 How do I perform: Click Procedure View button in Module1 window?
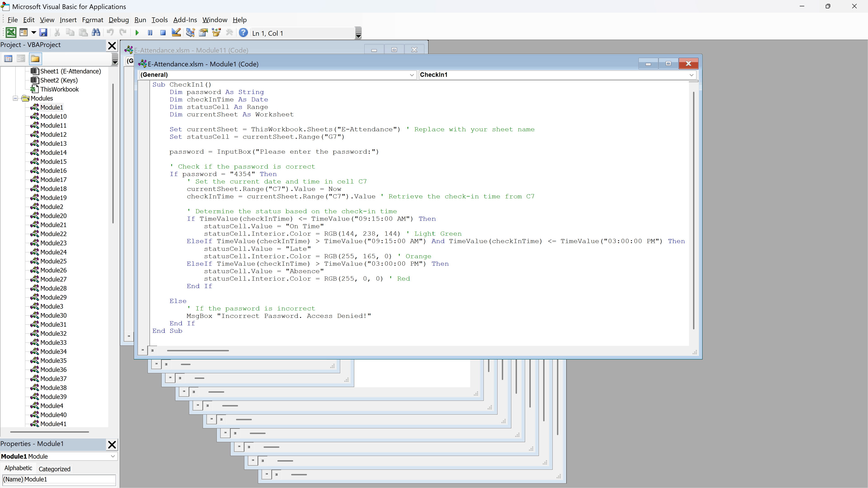(x=143, y=350)
